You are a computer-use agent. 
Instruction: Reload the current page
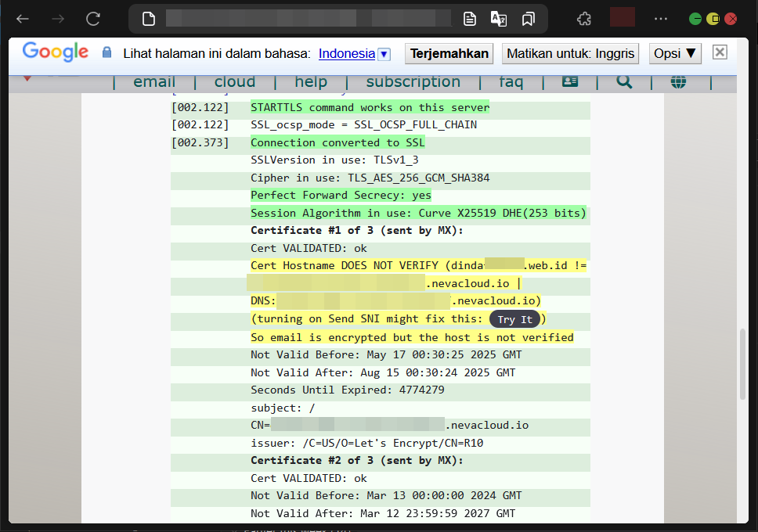pyautogui.click(x=93, y=19)
